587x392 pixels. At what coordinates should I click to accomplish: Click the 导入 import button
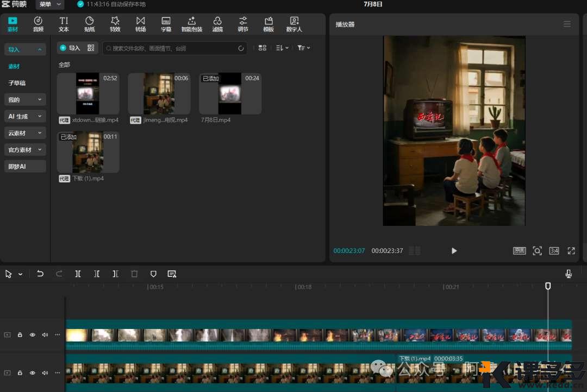pos(70,48)
